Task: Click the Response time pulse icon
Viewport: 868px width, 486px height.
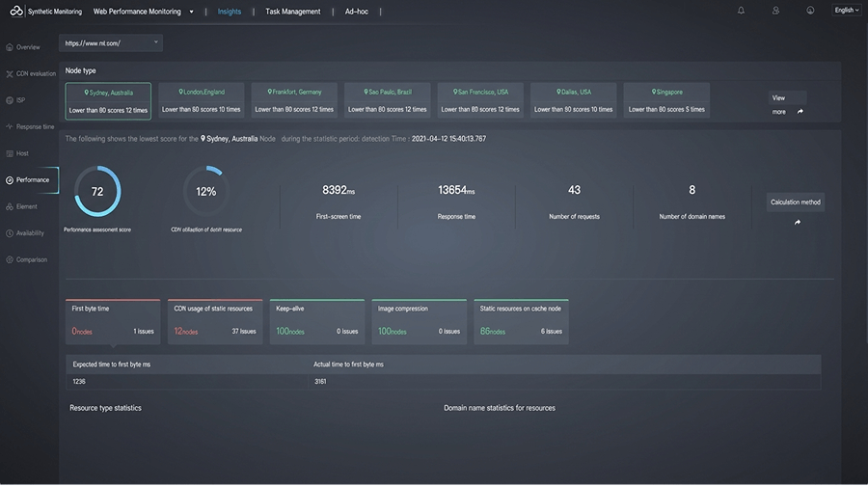Action: (x=10, y=126)
